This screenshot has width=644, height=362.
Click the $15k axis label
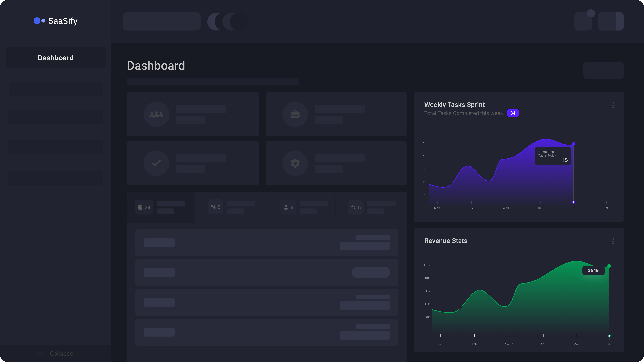tap(427, 265)
